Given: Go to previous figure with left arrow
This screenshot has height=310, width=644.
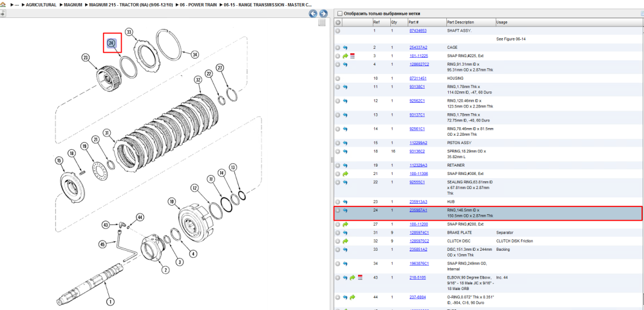Looking at the screenshot, I should [x=313, y=14].
